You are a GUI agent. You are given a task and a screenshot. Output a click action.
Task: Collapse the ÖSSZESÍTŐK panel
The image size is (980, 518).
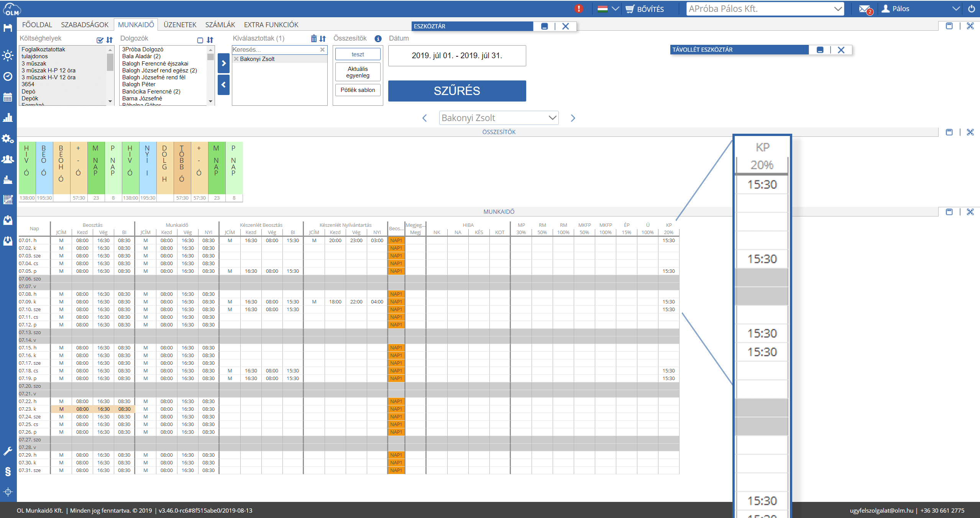949,132
